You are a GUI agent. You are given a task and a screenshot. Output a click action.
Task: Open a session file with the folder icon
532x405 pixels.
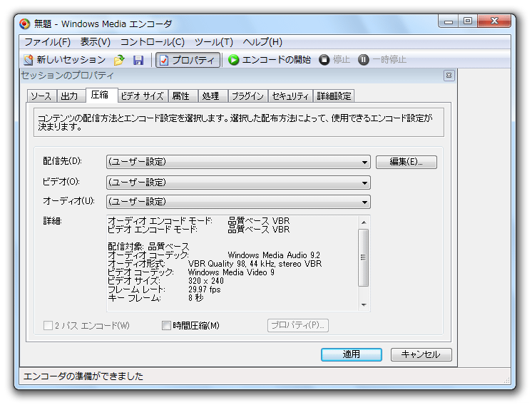pos(119,60)
